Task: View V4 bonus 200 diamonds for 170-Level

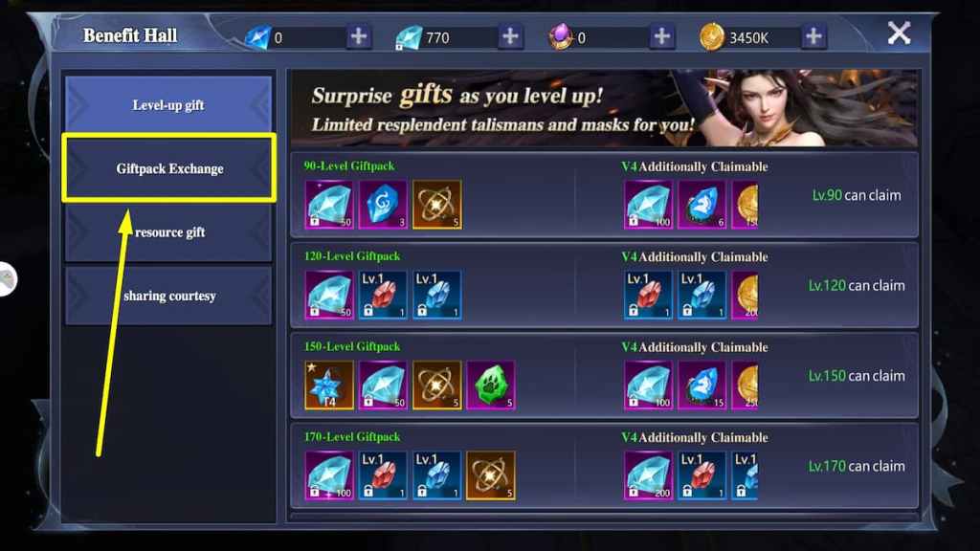Action: pos(648,475)
